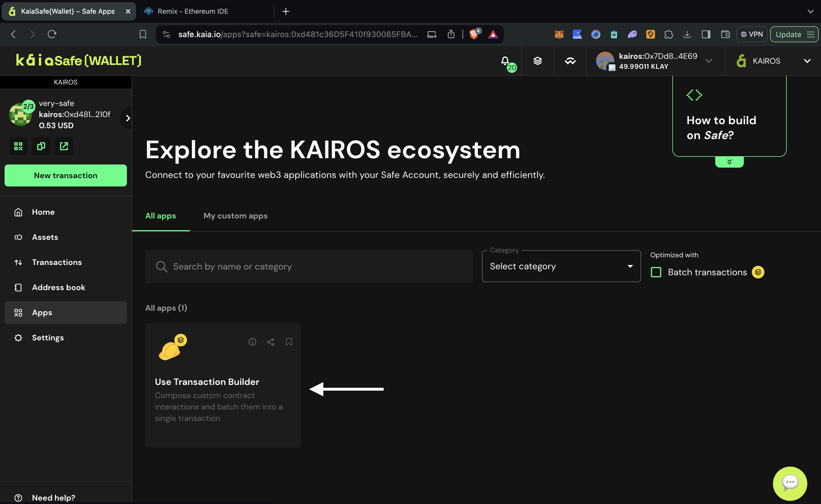The image size is (821, 504).
Task: Open the Select category dropdown
Action: pos(561,266)
